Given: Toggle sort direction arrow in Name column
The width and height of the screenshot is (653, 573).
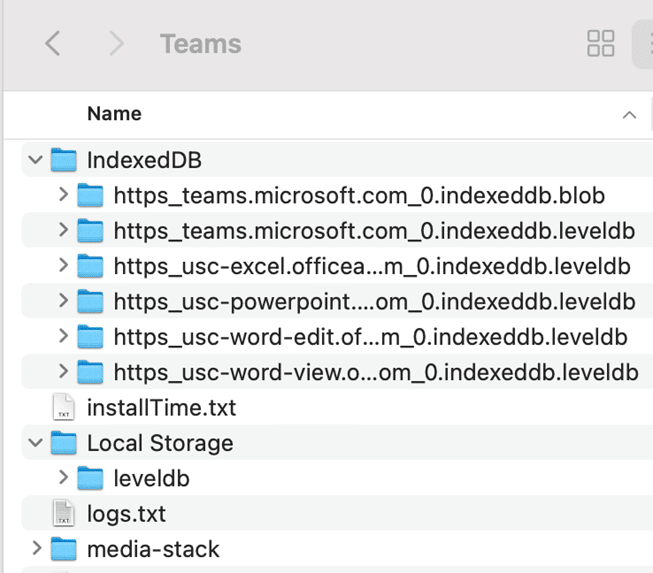Looking at the screenshot, I should pos(629,115).
